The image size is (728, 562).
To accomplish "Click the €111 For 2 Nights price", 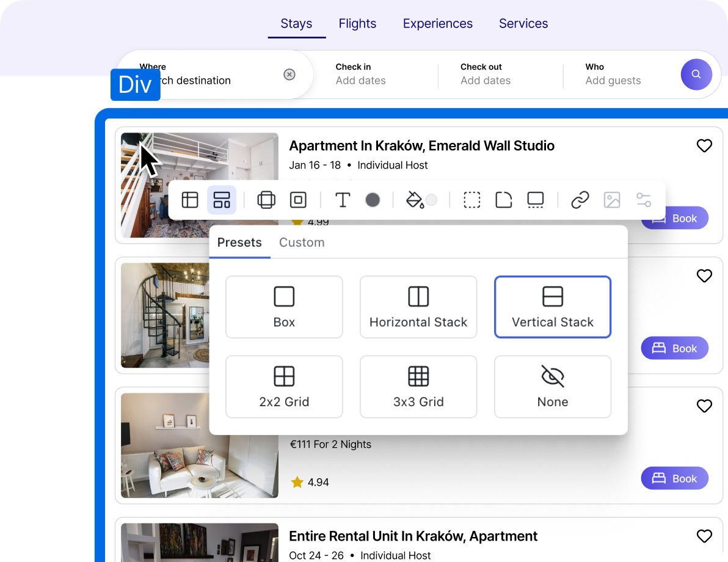I will coord(330,445).
